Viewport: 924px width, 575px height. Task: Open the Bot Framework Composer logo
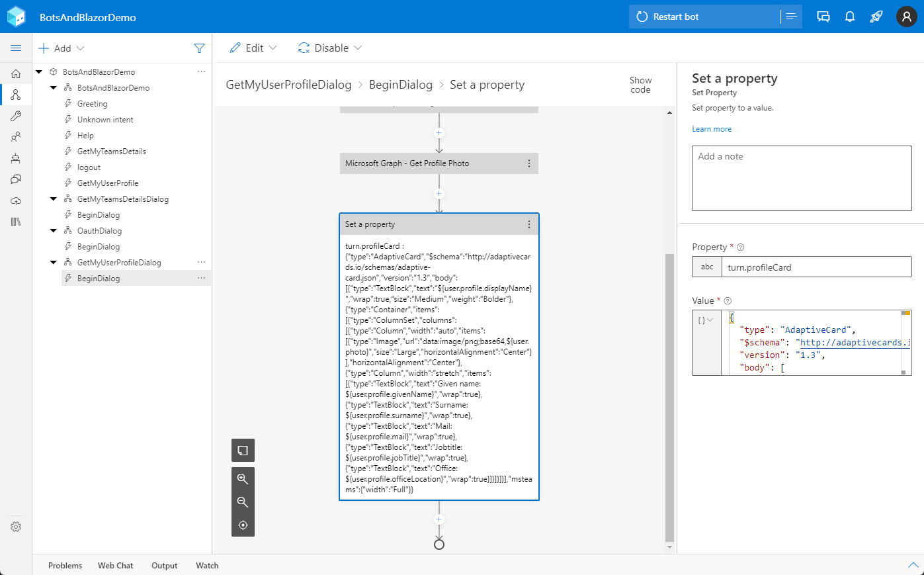point(16,17)
